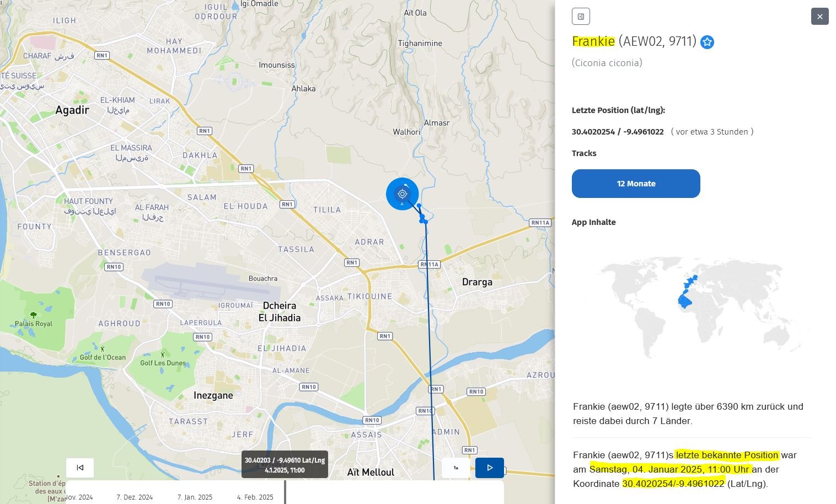This screenshot has width=836, height=504.
Task: Click the Golf Les Dunes icon
Action: click(x=163, y=354)
